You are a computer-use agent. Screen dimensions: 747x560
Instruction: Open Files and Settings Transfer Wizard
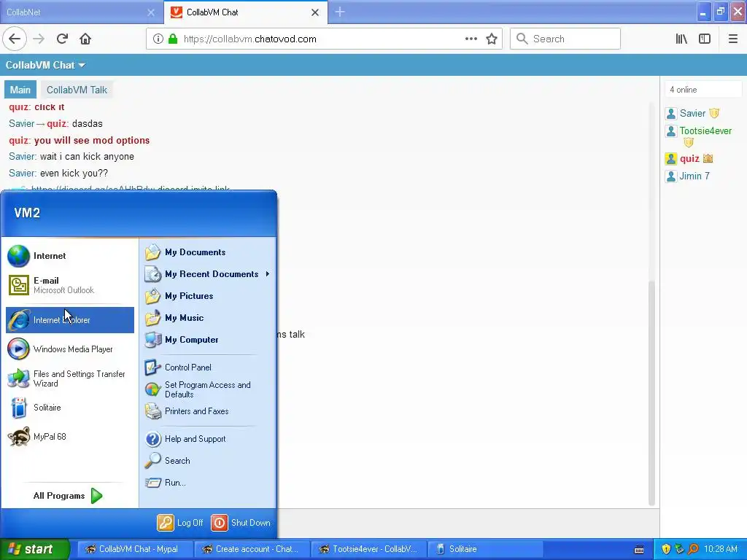tap(69, 378)
